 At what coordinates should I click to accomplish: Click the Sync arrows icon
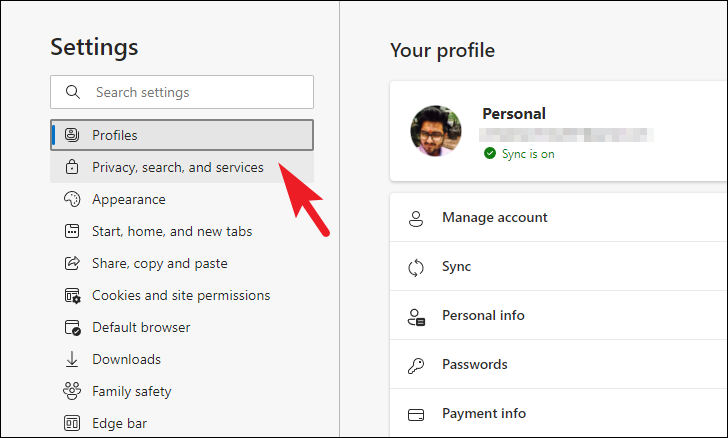tap(416, 267)
